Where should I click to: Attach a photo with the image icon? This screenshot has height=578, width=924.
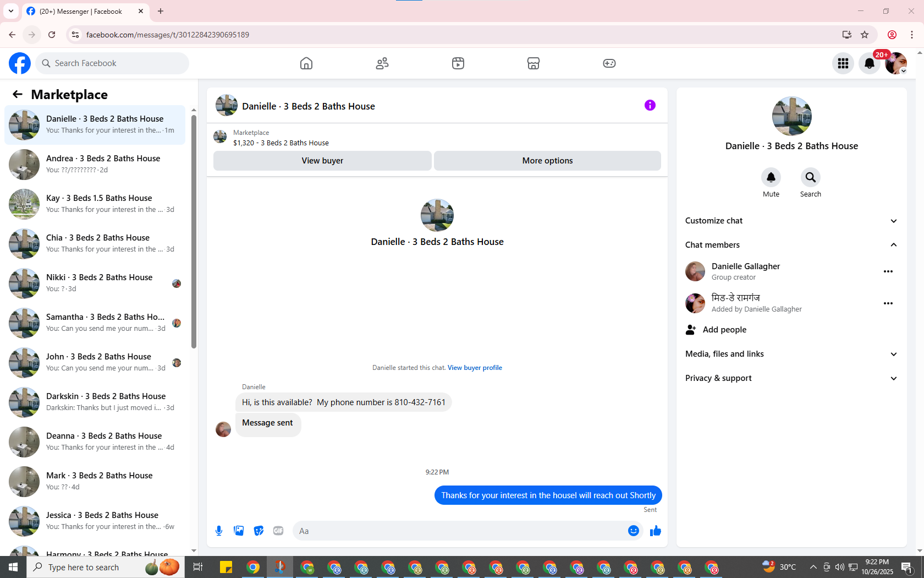click(239, 531)
